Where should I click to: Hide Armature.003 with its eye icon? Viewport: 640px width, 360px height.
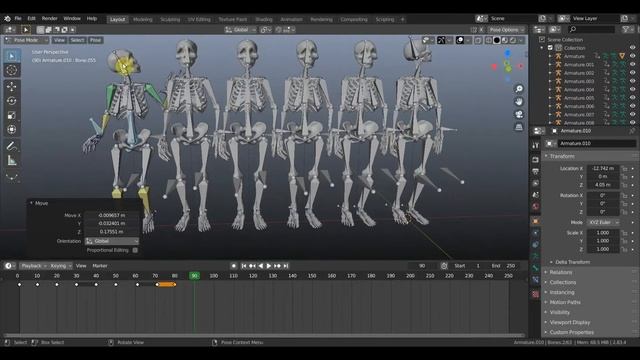point(633,81)
